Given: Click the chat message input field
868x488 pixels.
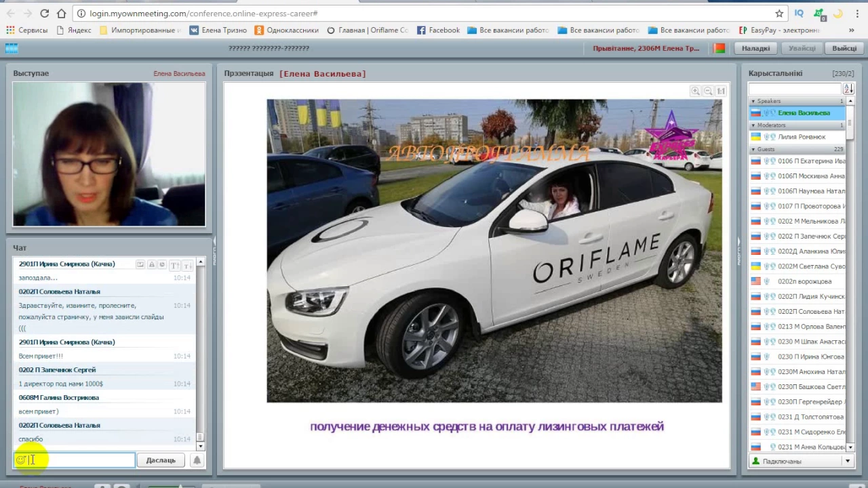Looking at the screenshot, I should tap(75, 460).
